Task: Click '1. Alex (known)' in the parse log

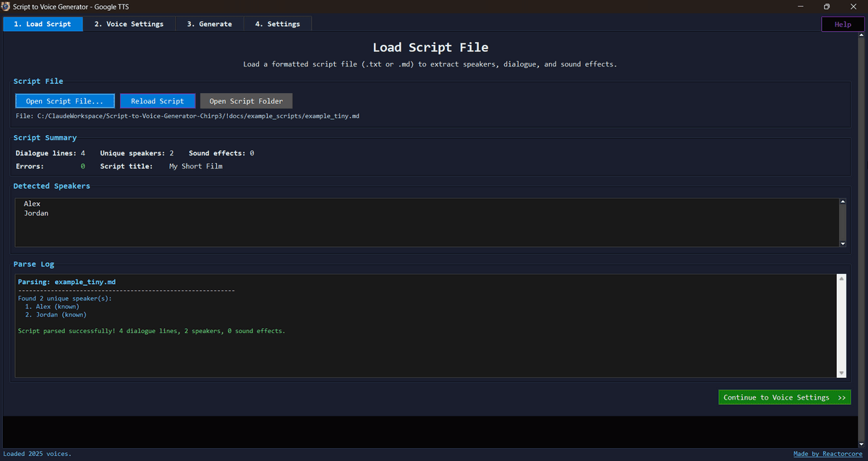Action: click(x=52, y=306)
